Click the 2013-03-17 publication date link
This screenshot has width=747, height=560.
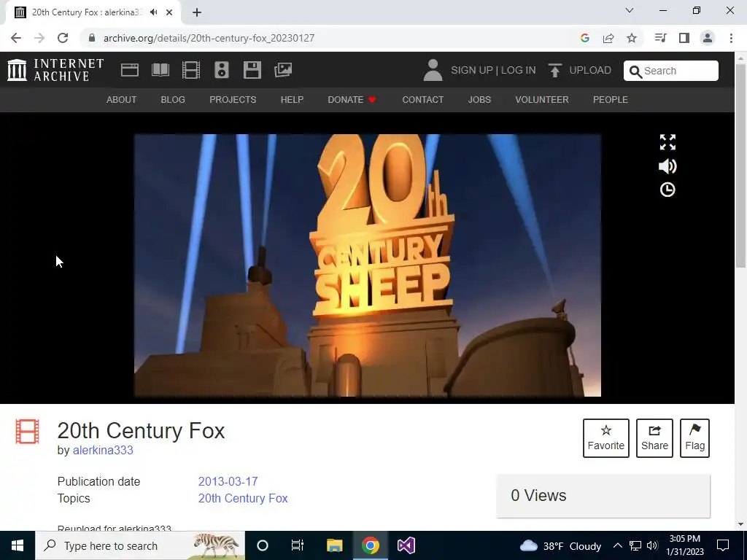point(228,481)
